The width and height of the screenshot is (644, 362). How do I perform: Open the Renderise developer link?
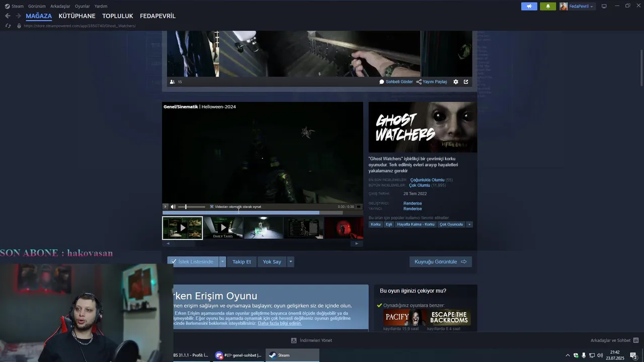(413, 204)
